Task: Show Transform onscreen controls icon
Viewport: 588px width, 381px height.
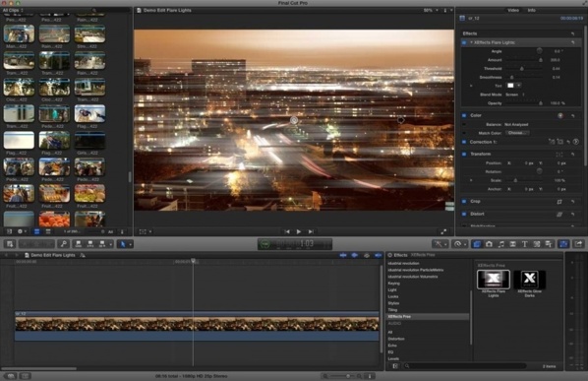Action: [559, 154]
